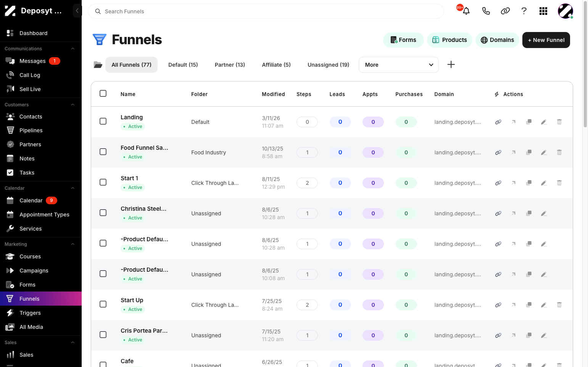
Task: Open Landing funnel in new tab
Action: tap(514, 122)
